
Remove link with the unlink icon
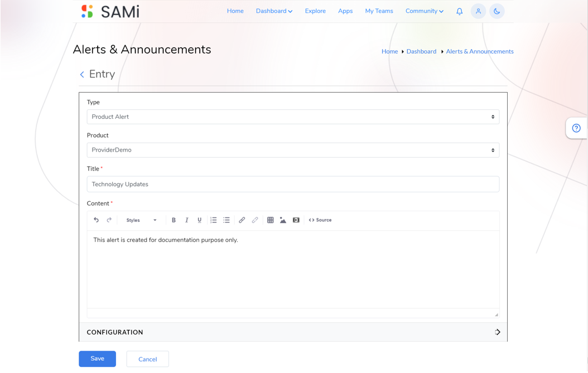click(x=255, y=220)
